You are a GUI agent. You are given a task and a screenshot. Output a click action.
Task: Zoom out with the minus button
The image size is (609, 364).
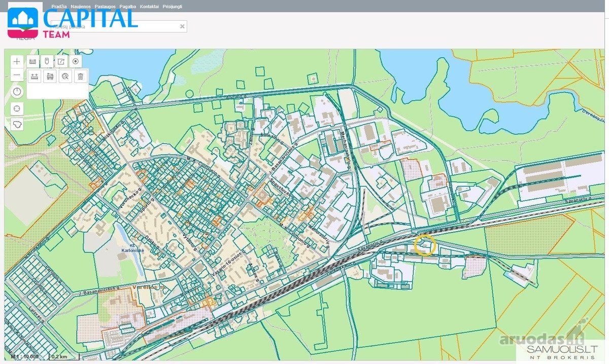17,76
